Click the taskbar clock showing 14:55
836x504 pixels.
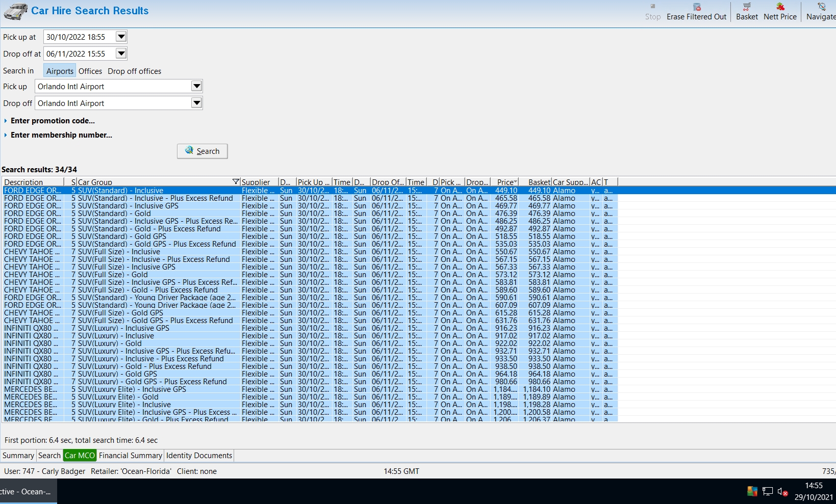pyautogui.click(x=814, y=491)
